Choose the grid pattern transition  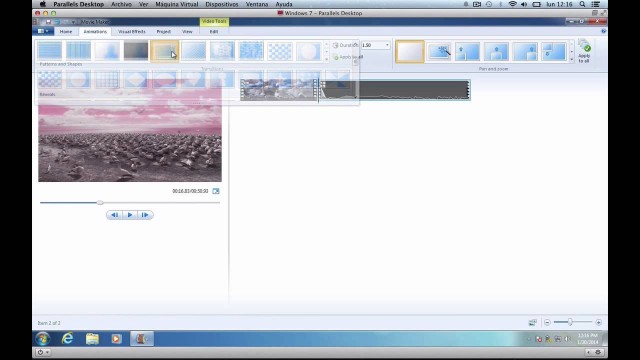(x=107, y=79)
